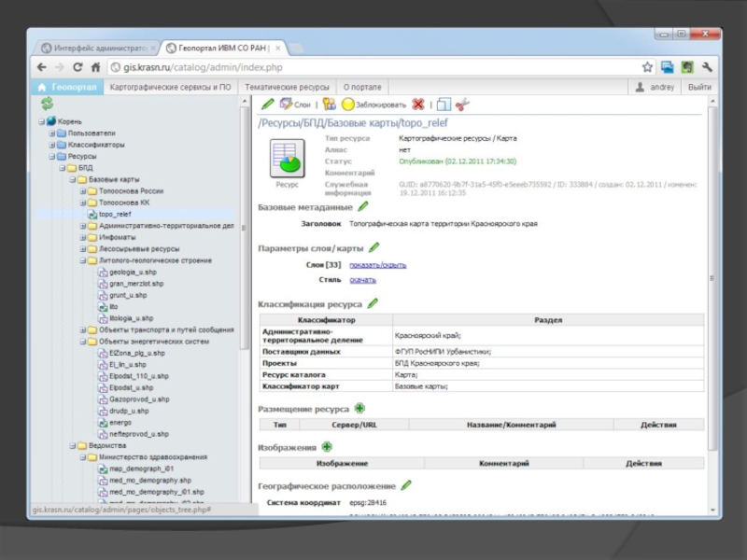Viewport: 747px width, 560px height.
Task: Click the scissors cut icon
Action: pos(463,105)
